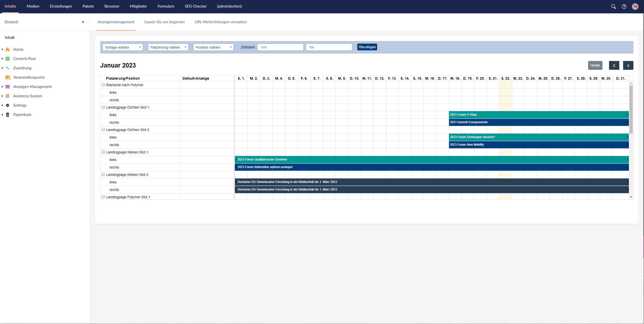This screenshot has height=324, width=644.
Task: Expand the Anzeigen-Management tree arrow
Action: click(x=2, y=87)
